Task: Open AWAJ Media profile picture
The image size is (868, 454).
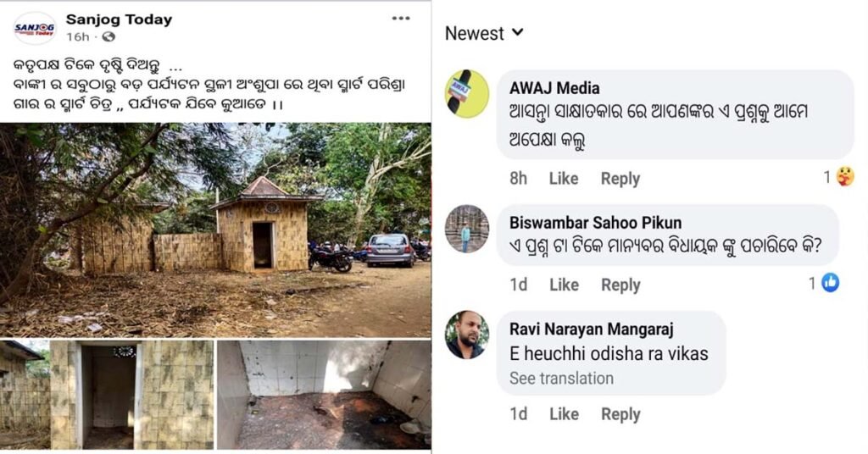Action: pyautogui.click(x=467, y=93)
